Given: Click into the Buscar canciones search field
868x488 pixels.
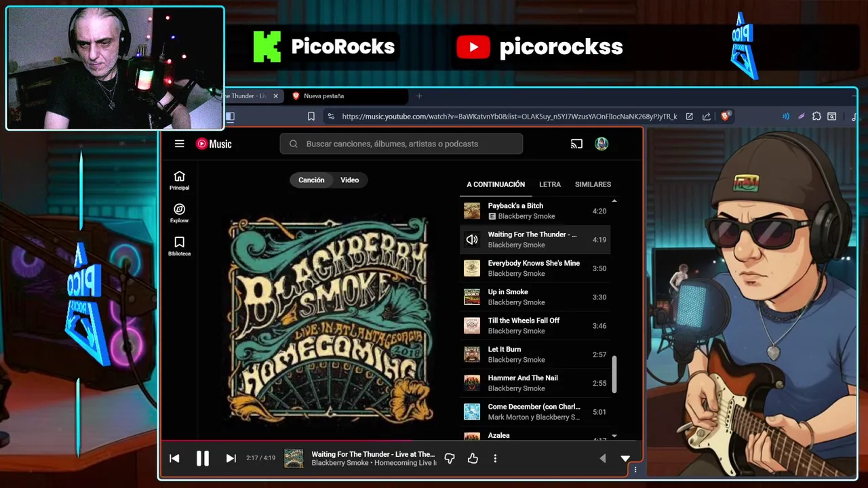Looking at the screenshot, I should [x=401, y=144].
